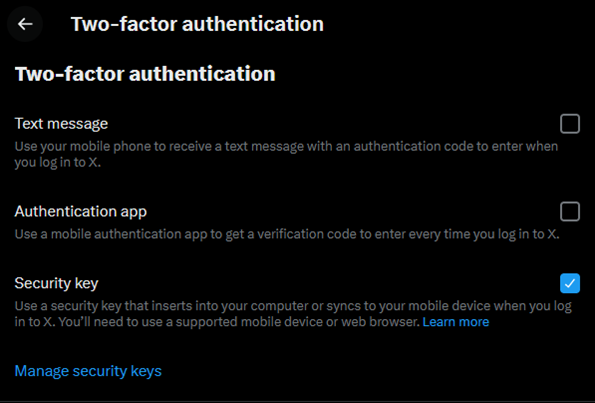Open Manage security keys link
The width and height of the screenshot is (595, 403).
(x=88, y=371)
